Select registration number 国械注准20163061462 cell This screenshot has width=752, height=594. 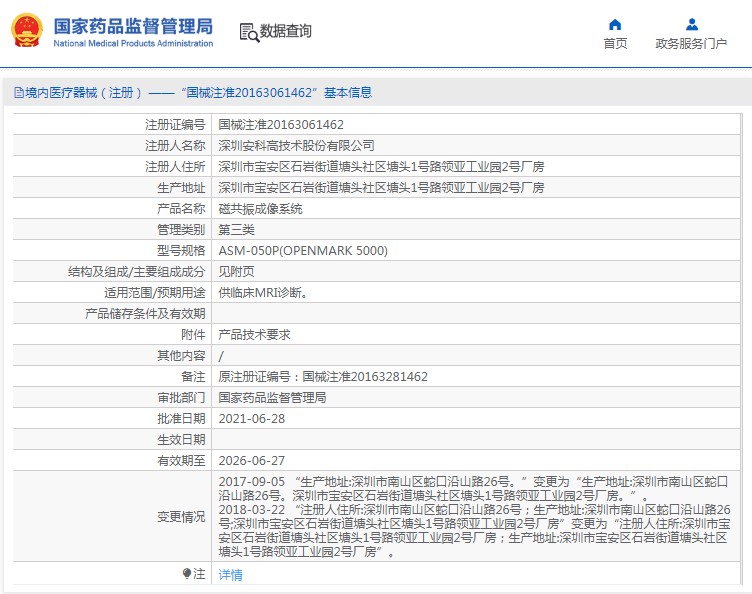point(281,125)
